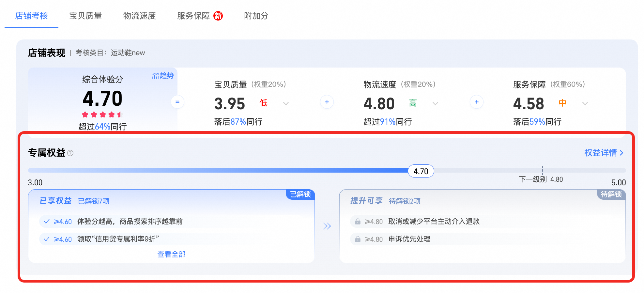Click the 4.58 服务保障 score

pyautogui.click(x=529, y=104)
